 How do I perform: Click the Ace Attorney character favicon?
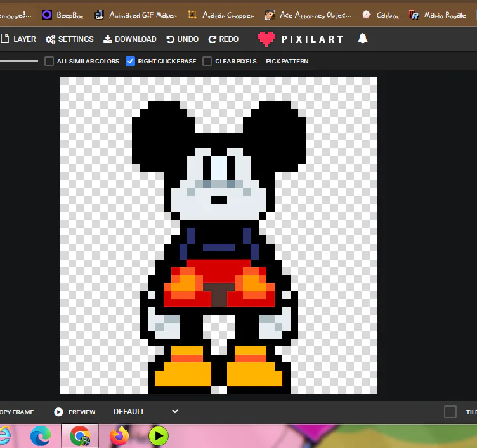(269, 15)
